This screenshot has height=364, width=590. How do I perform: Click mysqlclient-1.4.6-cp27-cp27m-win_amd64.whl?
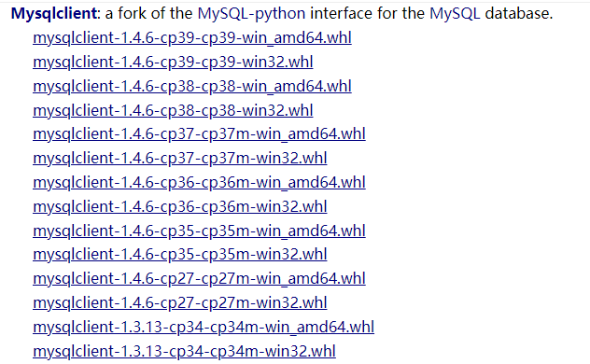click(199, 279)
